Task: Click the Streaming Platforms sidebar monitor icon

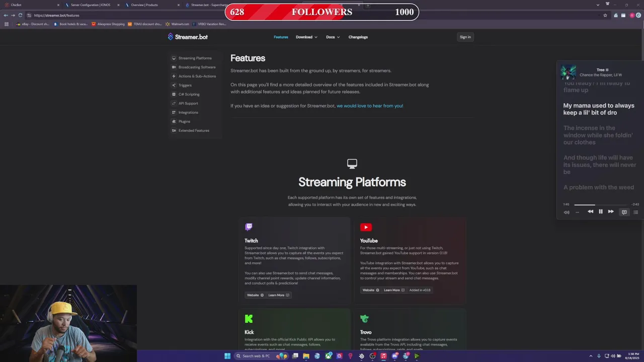Action: [174, 58]
